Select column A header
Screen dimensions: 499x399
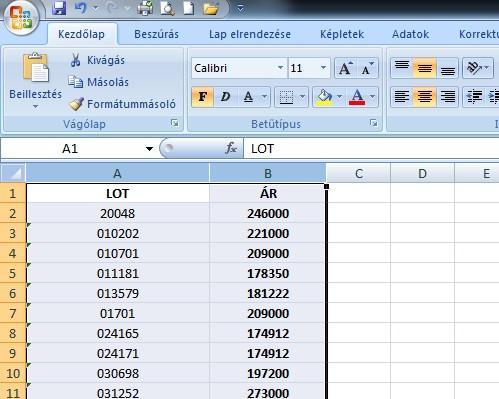pos(118,173)
